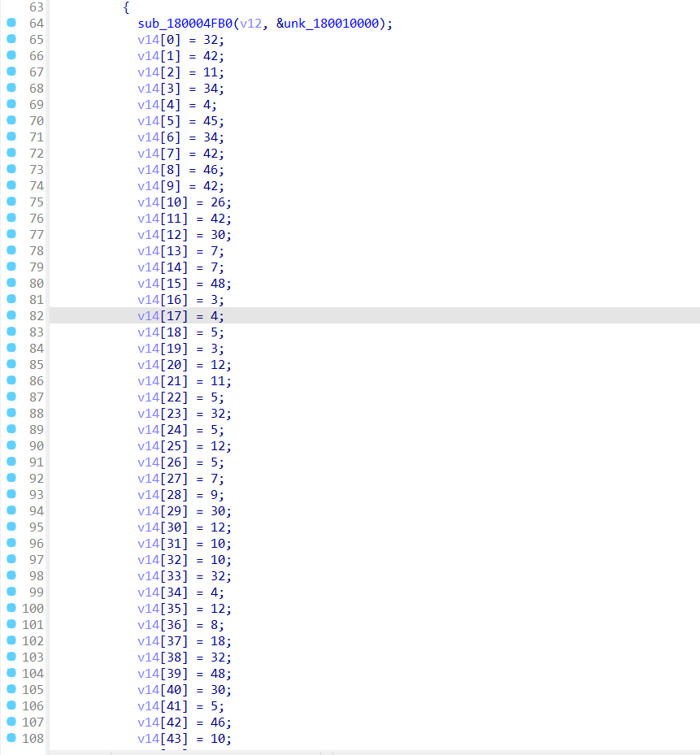The image size is (700, 755).
Task: Select statement v14[39] = 48
Action: pos(185,674)
